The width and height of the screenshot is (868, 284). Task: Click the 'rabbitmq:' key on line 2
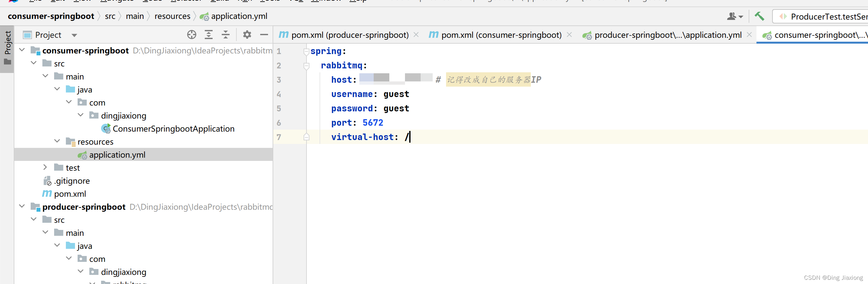coord(344,65)
